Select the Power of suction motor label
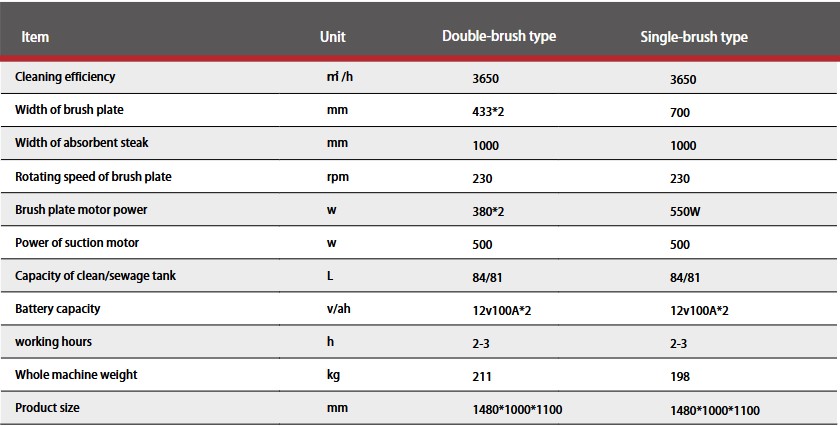 (x=77, y=243)
